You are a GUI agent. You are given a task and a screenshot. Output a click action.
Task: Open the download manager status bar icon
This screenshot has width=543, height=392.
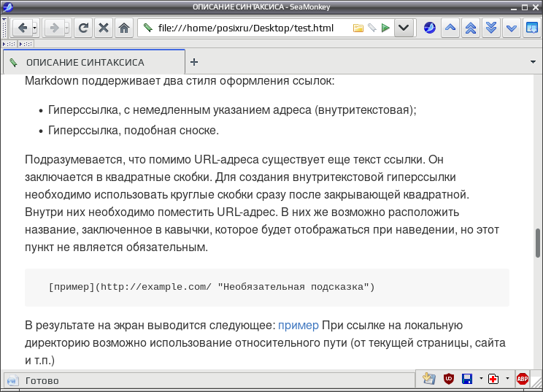(x=429, y=379)
